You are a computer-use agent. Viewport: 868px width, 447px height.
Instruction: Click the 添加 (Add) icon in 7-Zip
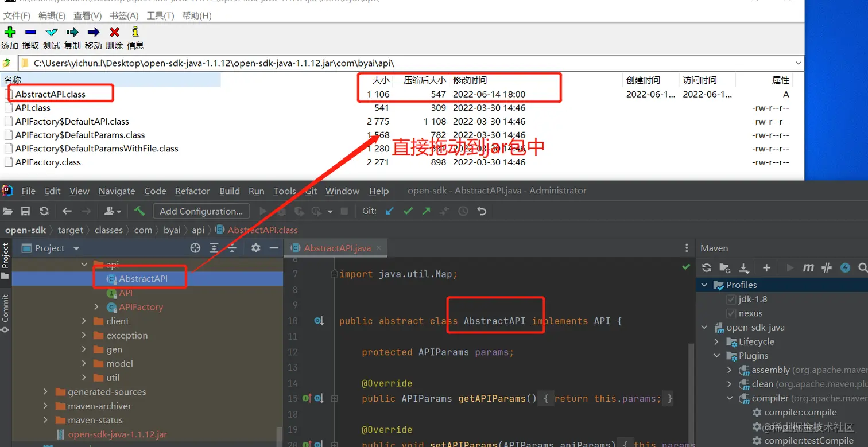point(10,32)
